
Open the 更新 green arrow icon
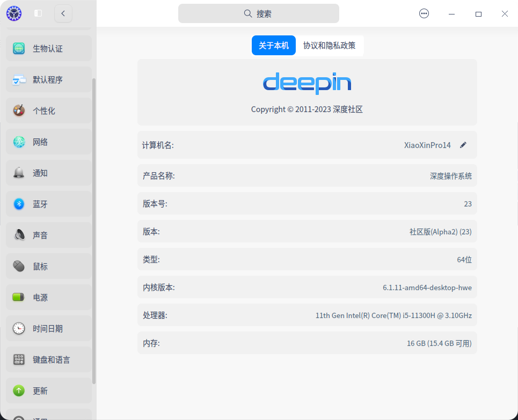pos(19,390)
